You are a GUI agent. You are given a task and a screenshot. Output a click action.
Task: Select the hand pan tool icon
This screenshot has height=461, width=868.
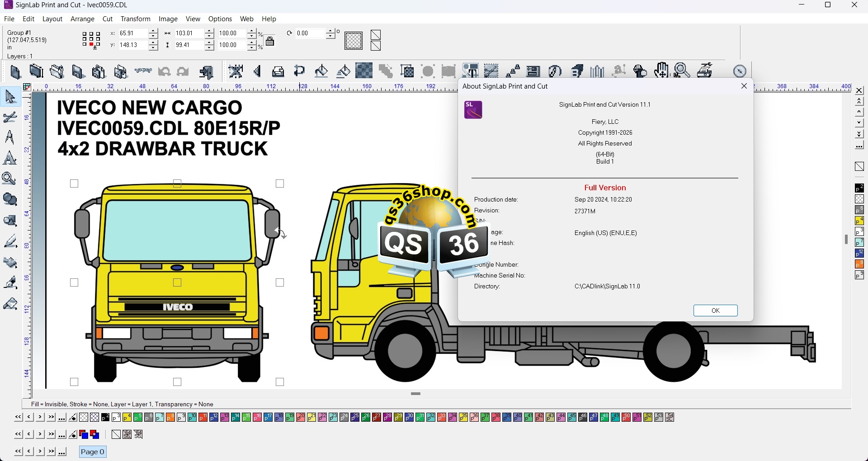(x=662, y=71)
